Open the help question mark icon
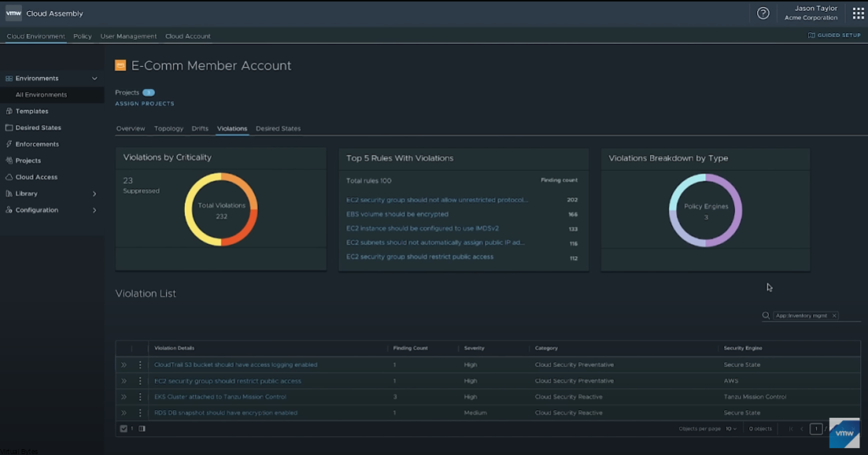The width and height of the screenshot is (868, 455). tap(763, 14)
